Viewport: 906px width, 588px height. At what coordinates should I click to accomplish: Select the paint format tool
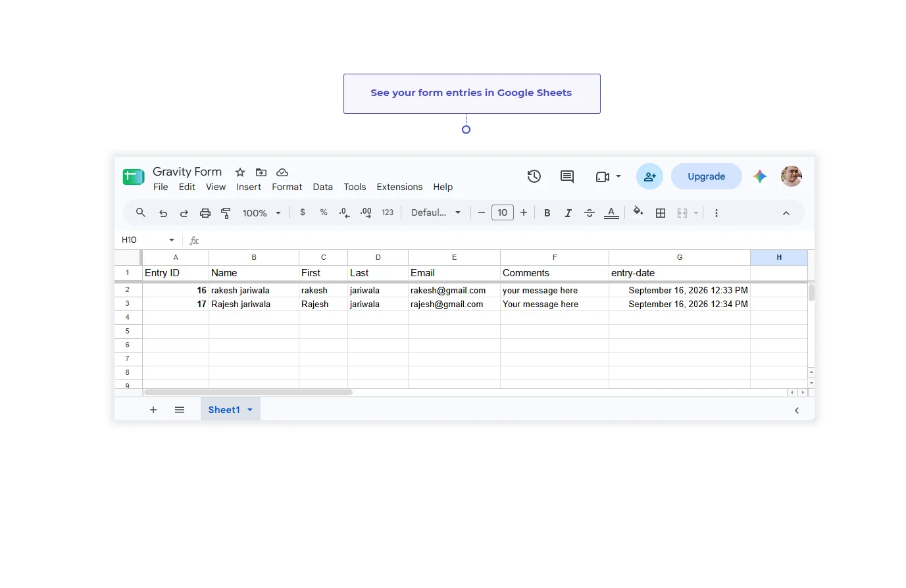click(x=226, y=213)
